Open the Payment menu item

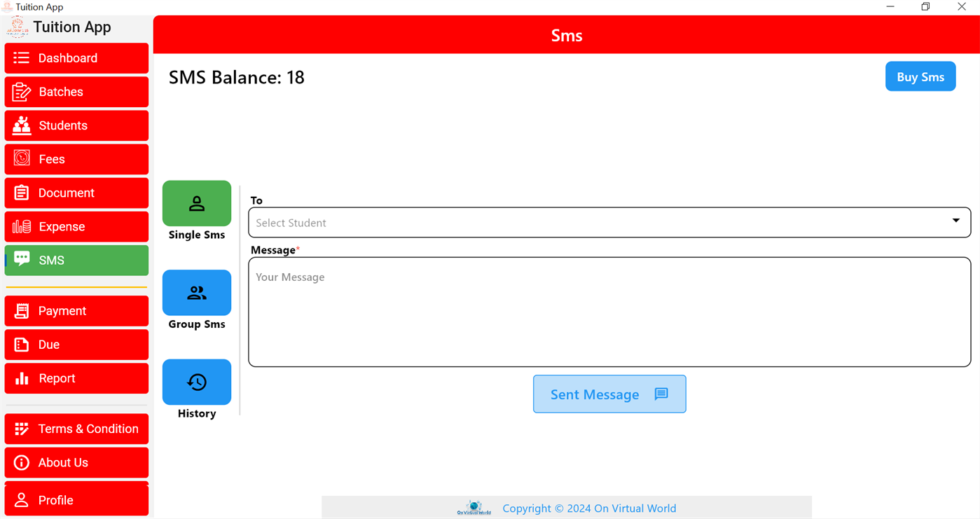(76, 311)
